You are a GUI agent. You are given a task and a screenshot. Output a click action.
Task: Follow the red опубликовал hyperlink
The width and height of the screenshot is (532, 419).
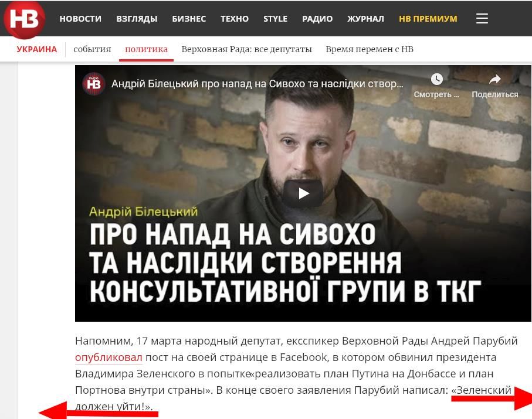(109, 357)
